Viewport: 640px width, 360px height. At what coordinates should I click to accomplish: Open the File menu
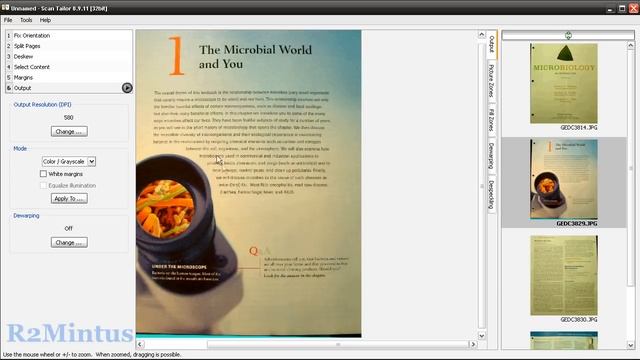[8, 20]
